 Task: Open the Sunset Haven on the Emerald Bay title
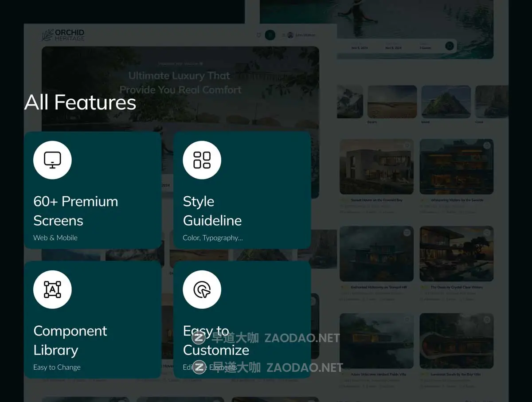376,200
